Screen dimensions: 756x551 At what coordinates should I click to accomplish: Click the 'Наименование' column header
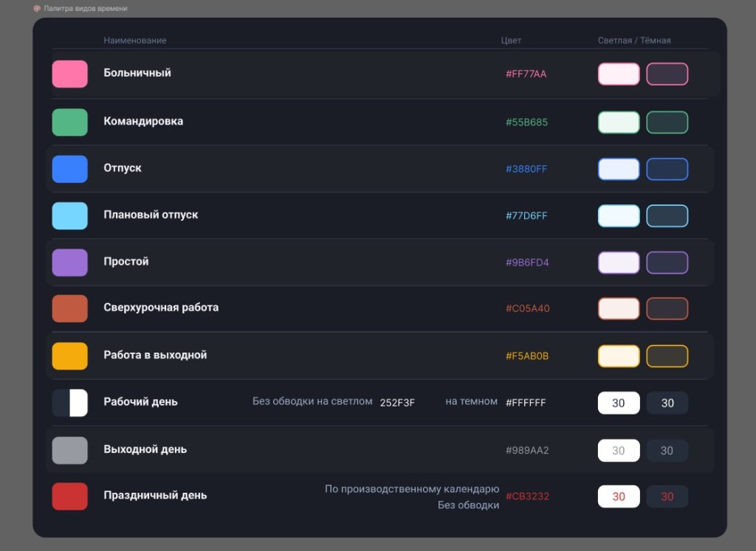point(135,41)
